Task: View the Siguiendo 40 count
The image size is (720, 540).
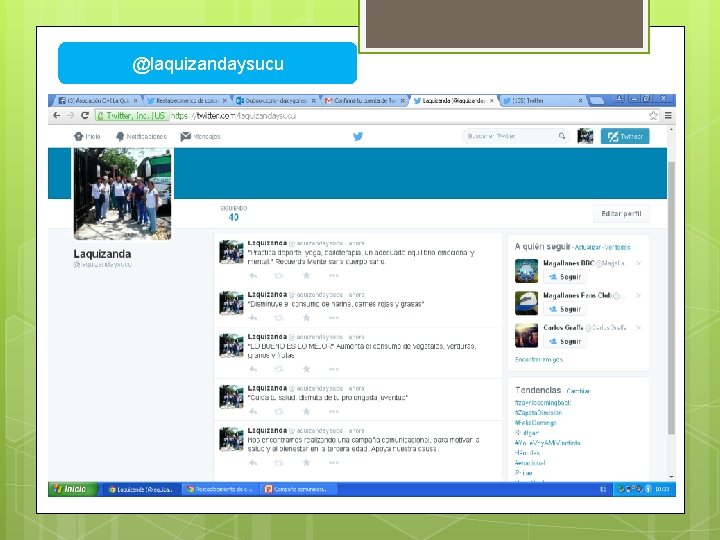Action: (x=234, y=214)
